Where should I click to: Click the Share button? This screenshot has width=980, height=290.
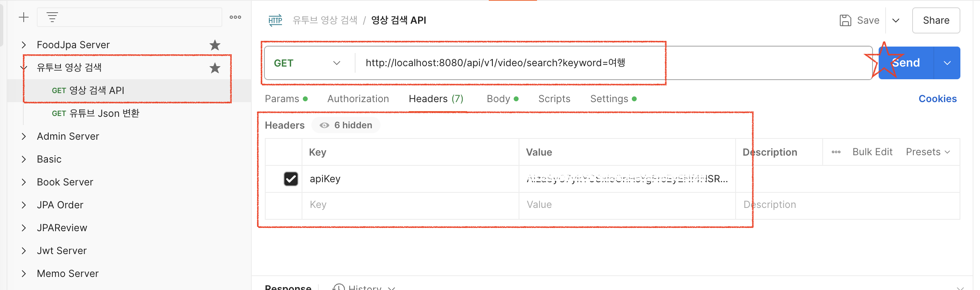coord(936,20)
